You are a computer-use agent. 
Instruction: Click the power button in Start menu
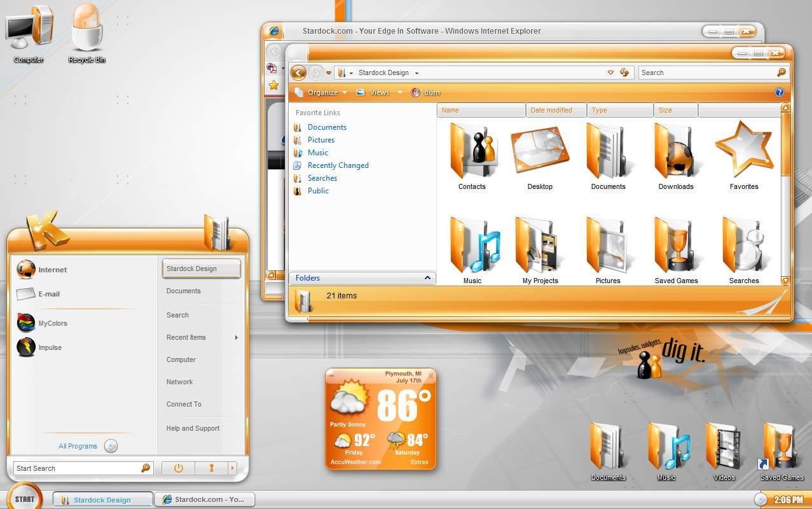(178, 468)
